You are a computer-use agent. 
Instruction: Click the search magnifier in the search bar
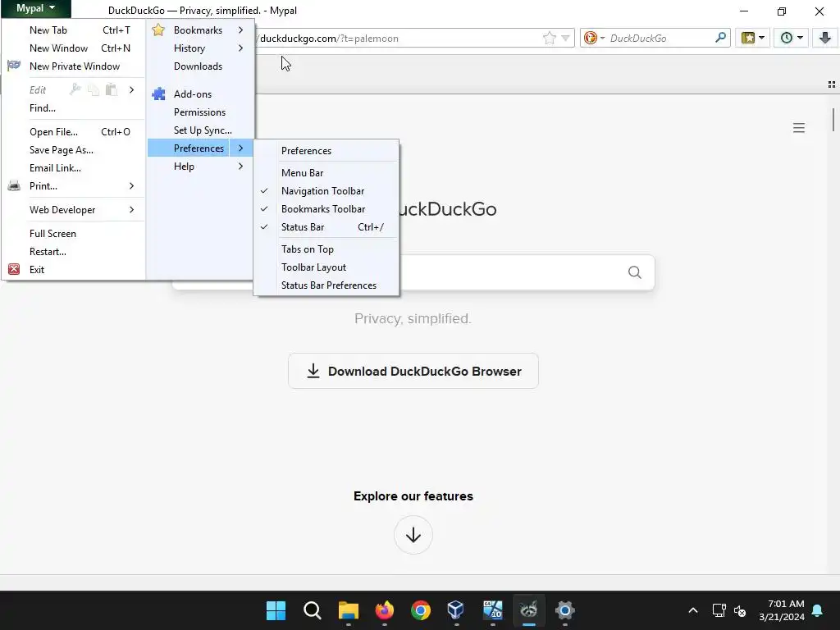tap(720, 38)
